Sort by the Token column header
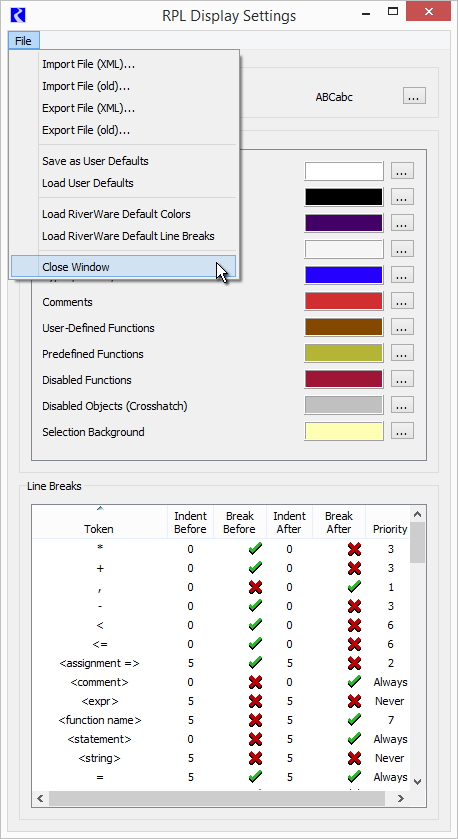 (99, 522)
